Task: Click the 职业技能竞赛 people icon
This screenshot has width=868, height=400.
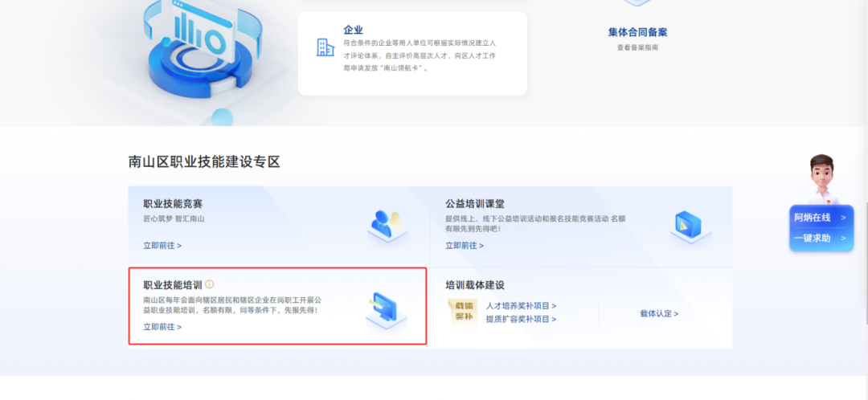Action: (x=387, y=227)
